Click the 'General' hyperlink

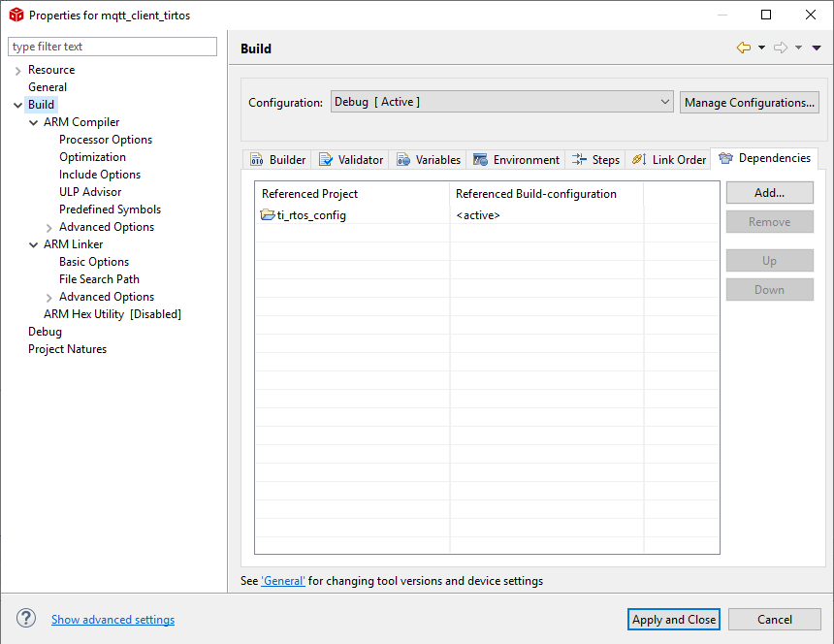tap(283, 581)
